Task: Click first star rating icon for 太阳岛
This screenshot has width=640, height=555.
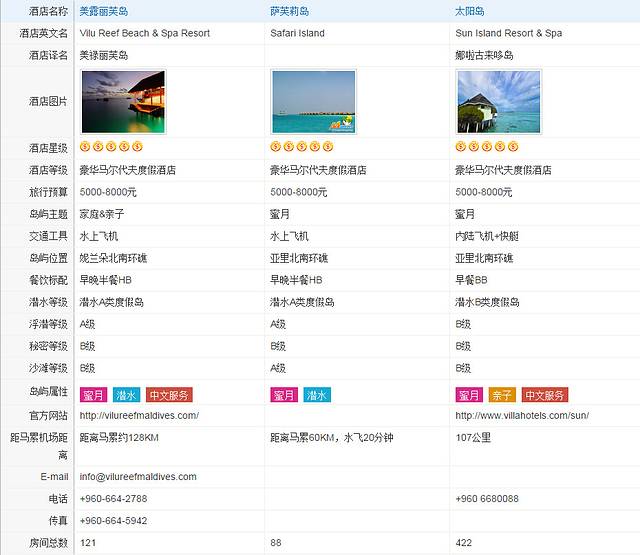Action: [x=460, y=148]
